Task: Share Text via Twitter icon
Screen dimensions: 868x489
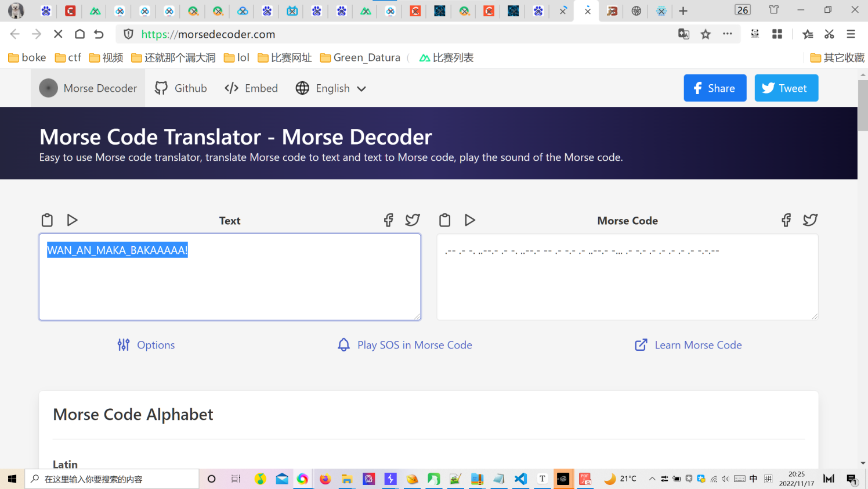Action: click(x=413, y=220)
